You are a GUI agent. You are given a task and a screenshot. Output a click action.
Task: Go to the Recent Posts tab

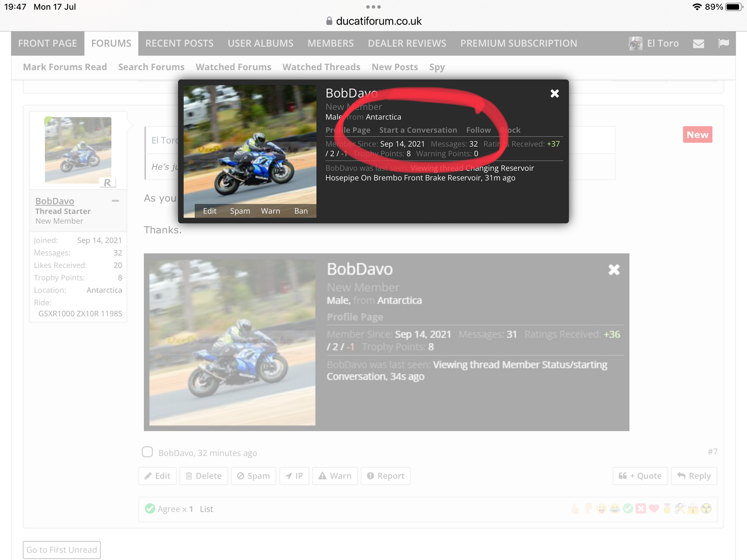179,43
